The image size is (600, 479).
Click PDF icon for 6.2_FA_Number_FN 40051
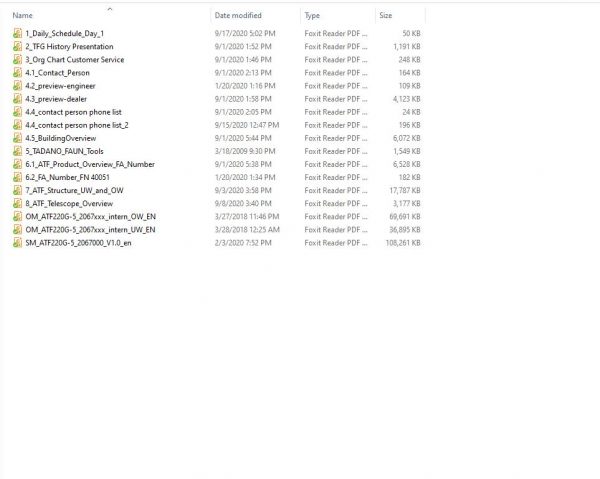[x=17, y=177]
